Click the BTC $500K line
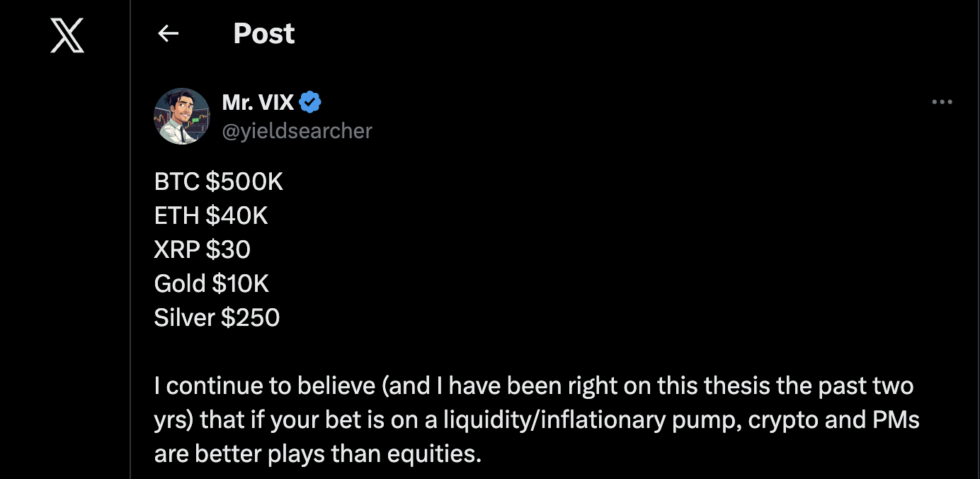 point(218,182)
